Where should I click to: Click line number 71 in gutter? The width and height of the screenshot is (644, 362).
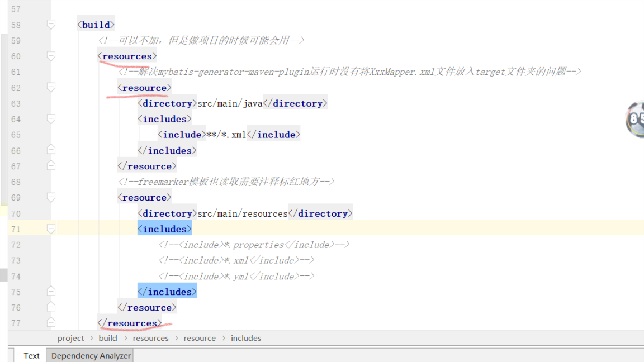16,229
